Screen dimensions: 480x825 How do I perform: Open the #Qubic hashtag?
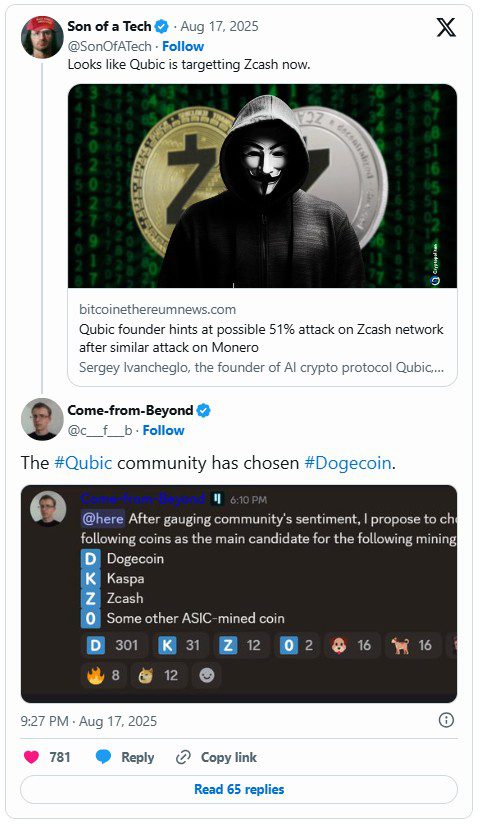coord(83,463)
